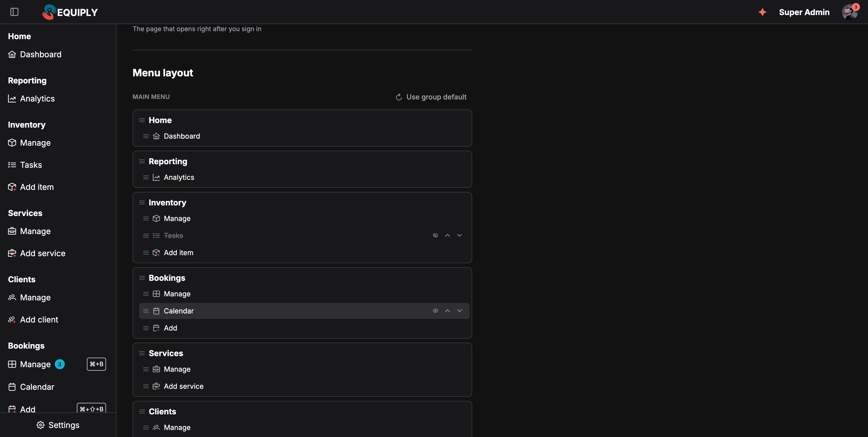Move Tasks item down one position
This screenshot has width=868, height=437.
click(460, 235)
